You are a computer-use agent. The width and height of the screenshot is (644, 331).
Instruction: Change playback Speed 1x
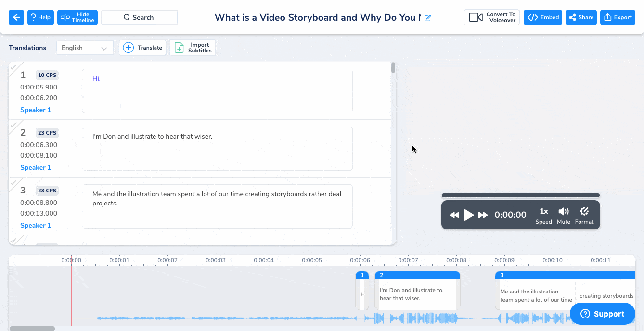click(544, 216)
